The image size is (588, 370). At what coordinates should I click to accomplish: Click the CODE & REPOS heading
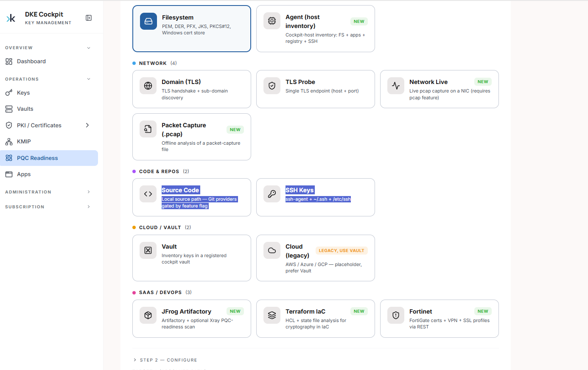coord(159,171)
